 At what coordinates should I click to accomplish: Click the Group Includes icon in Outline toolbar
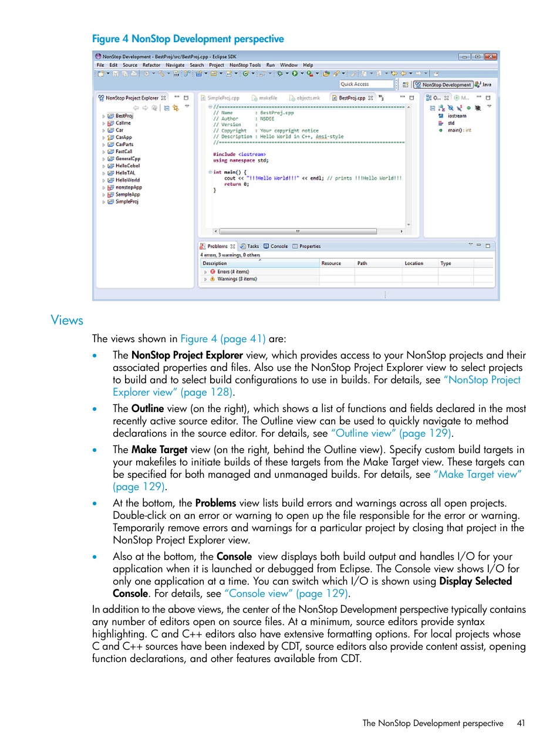[x=478, y=108]
